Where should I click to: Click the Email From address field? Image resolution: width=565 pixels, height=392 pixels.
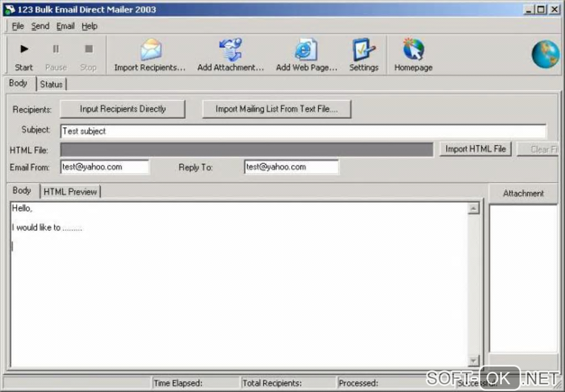[x=105, y=167]
